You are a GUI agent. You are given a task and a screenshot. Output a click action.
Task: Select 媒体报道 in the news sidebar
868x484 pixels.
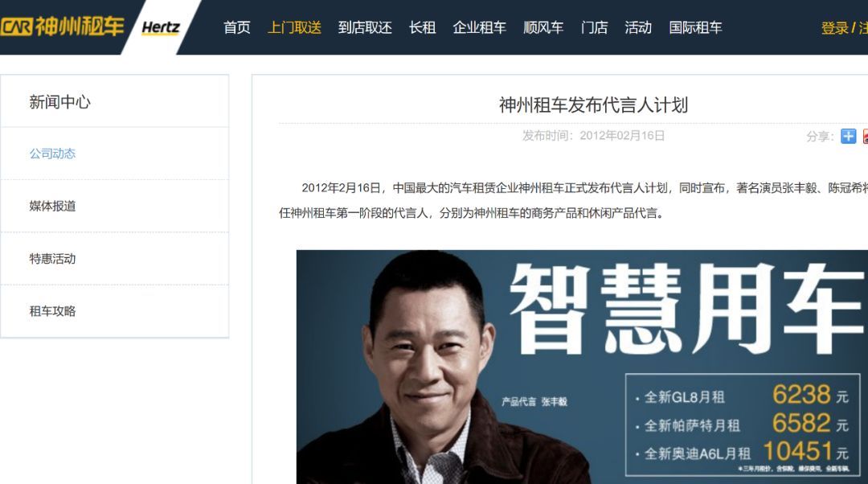(x=52, y=206)
